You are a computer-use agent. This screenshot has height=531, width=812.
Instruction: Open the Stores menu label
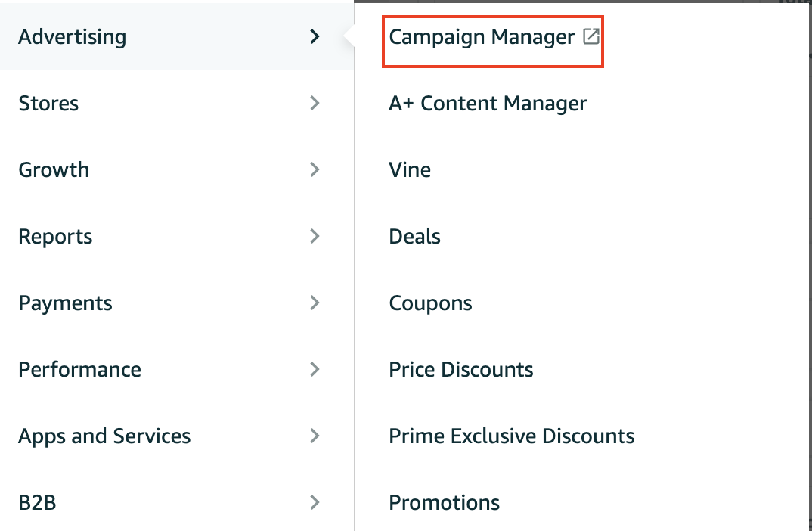48,103
